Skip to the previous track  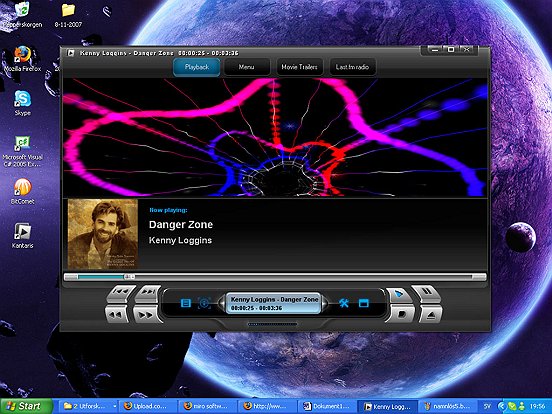pos(121,293)
